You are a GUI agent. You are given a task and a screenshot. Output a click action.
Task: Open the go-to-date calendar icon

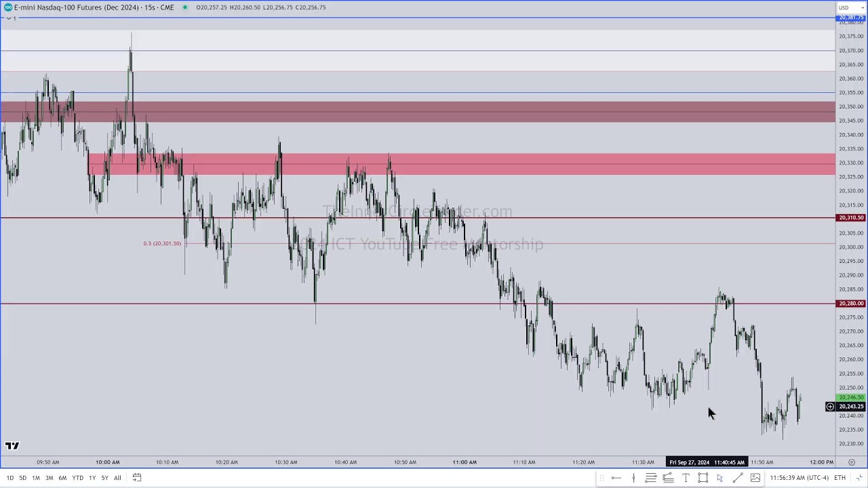coord(136,478)
